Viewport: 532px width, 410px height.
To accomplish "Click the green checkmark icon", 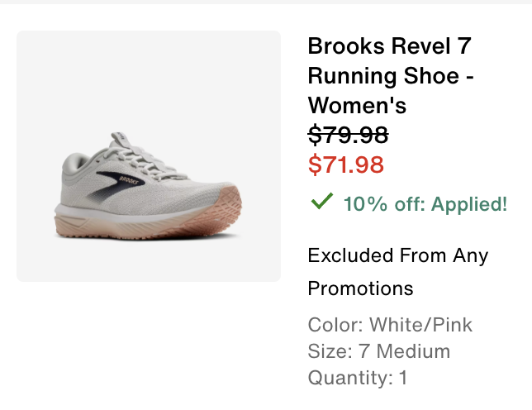I will (x=321, y=202).
